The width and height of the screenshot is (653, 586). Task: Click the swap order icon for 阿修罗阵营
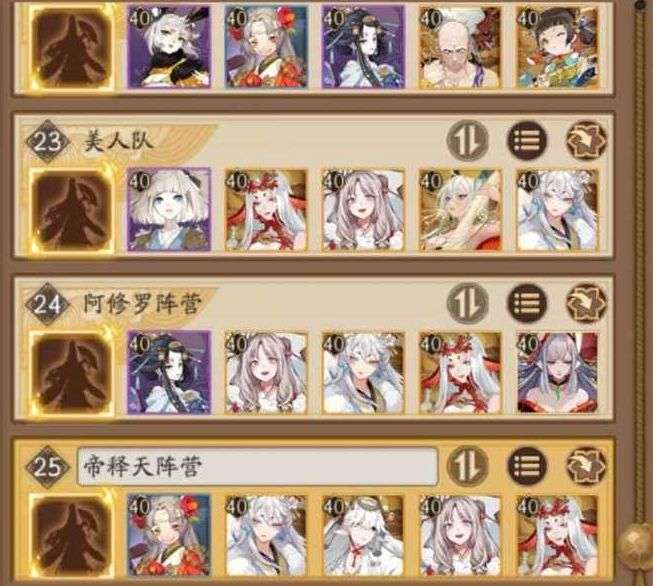pos(468,303)
